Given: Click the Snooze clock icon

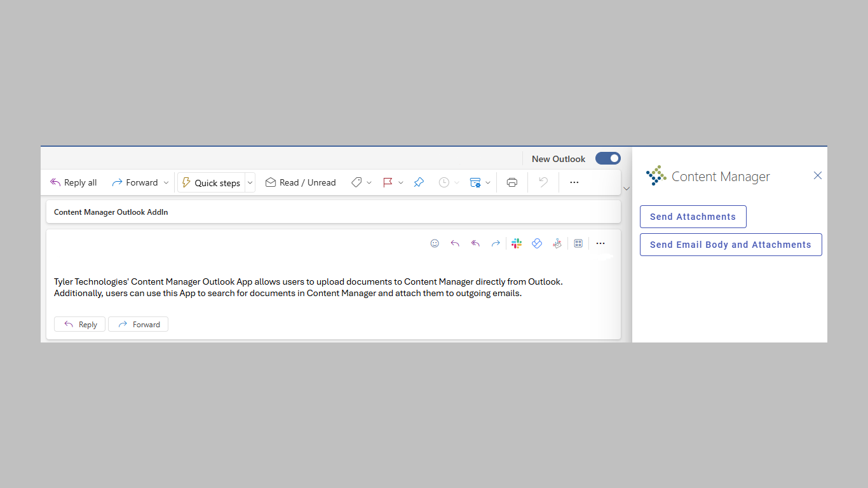Looking at the screenshot, I should [x=444, y=182].
